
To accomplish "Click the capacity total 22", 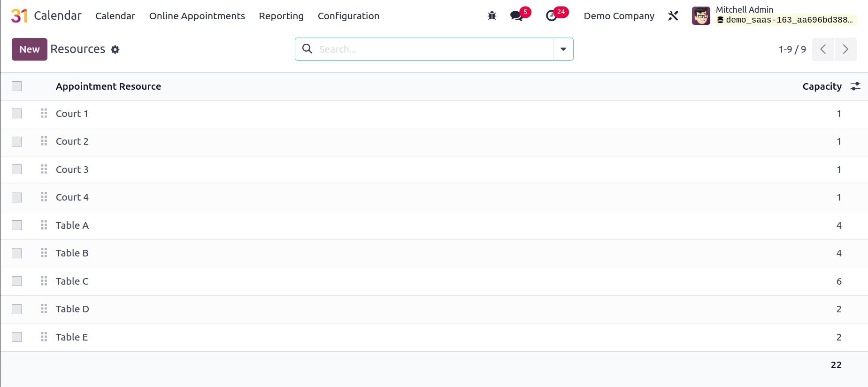I will pyautogui.click(x=836, y=365).
